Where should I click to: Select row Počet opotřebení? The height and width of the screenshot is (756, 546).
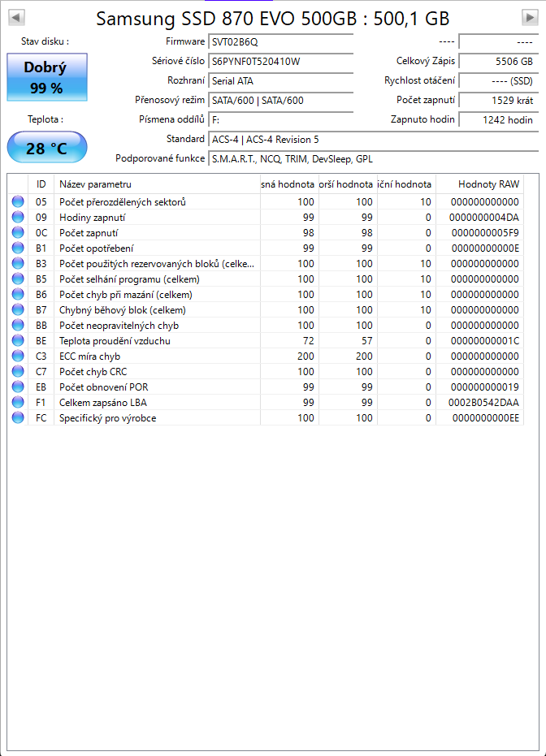[266, 248]
